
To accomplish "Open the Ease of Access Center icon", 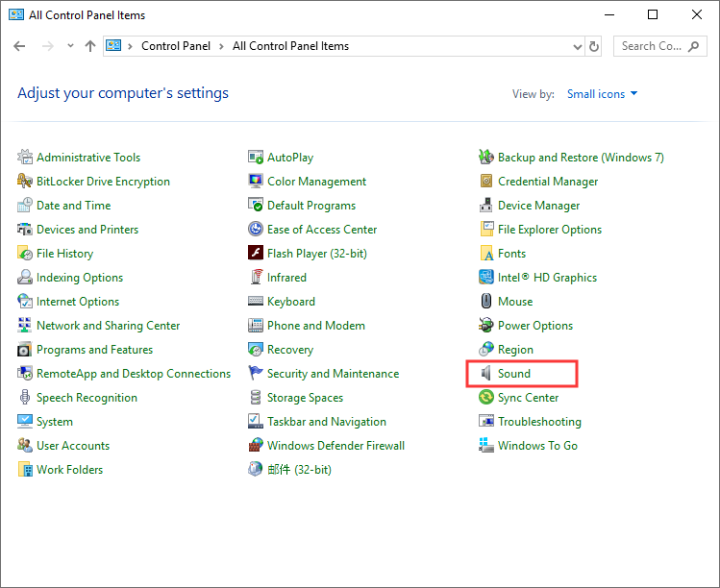I will click(256, 229).
